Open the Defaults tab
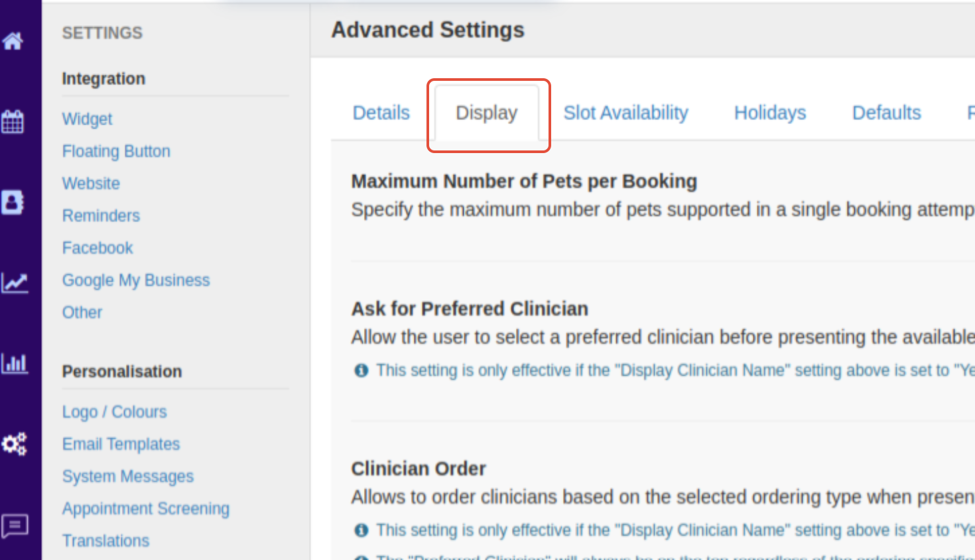The image size is (975, 560). (x=886, y=113)
